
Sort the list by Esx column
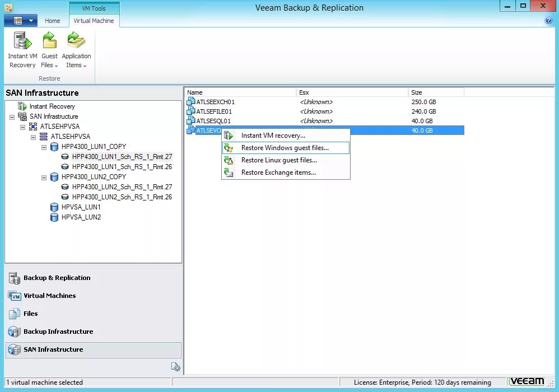(x=352, y=92)
